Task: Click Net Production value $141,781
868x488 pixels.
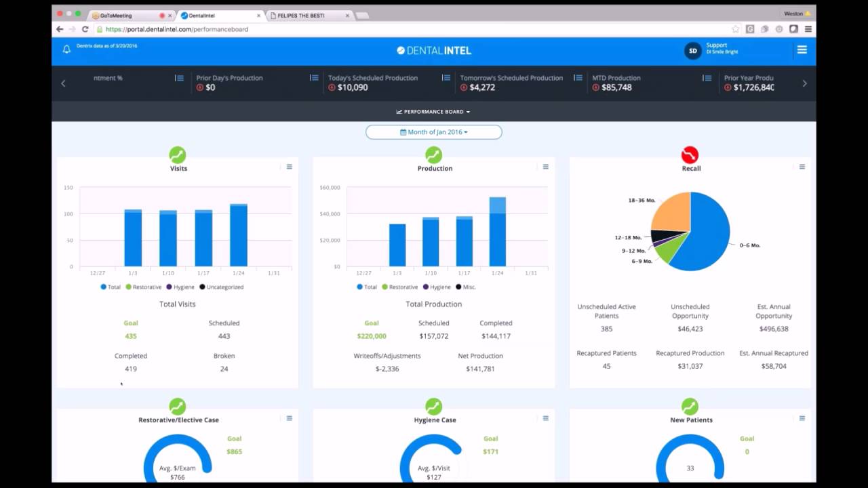Action: 480,369
